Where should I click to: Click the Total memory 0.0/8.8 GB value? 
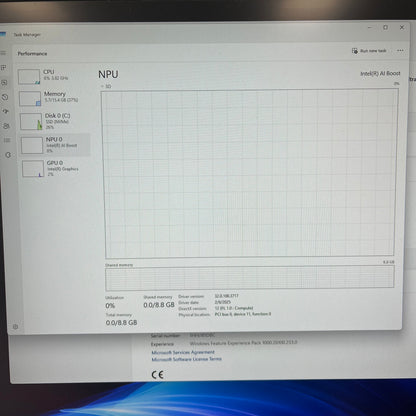point(121,323)
